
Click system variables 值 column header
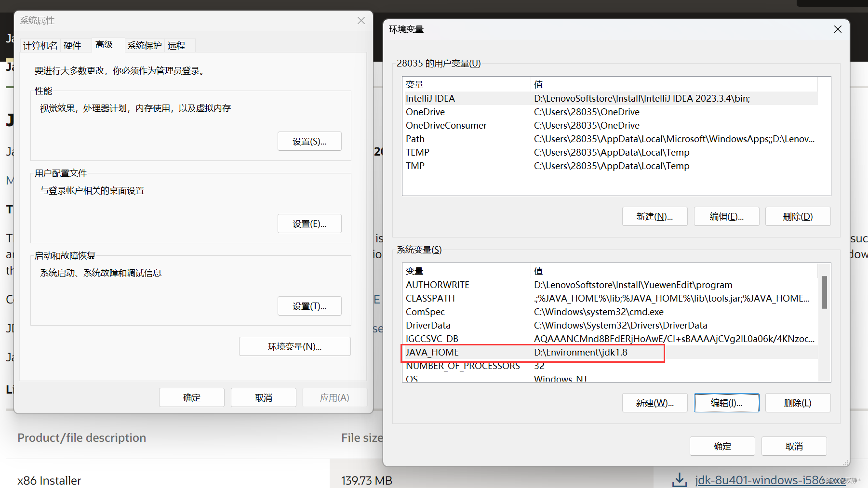tap(674, 271)
